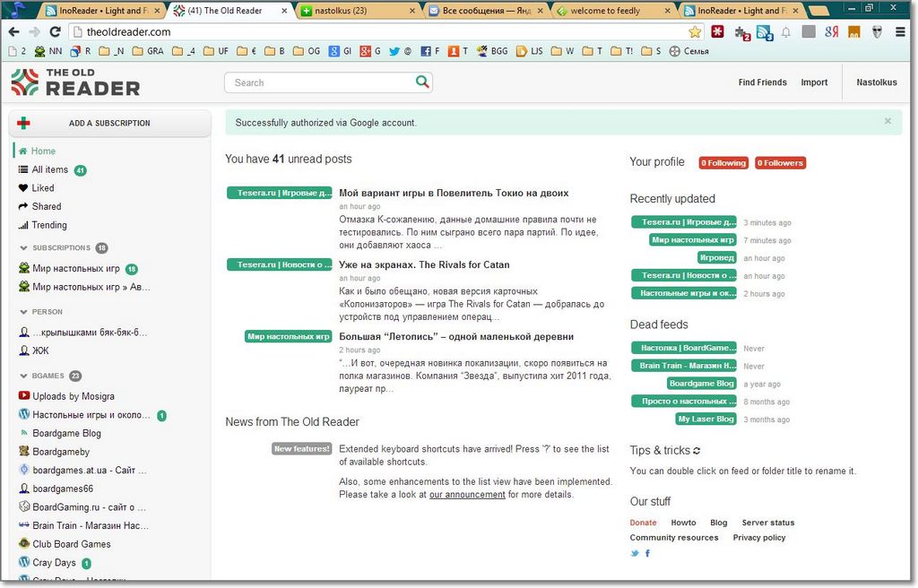Bookmark this page with the star icon
The width and height of the screenshot is (918, 588).
pos(695,31)
